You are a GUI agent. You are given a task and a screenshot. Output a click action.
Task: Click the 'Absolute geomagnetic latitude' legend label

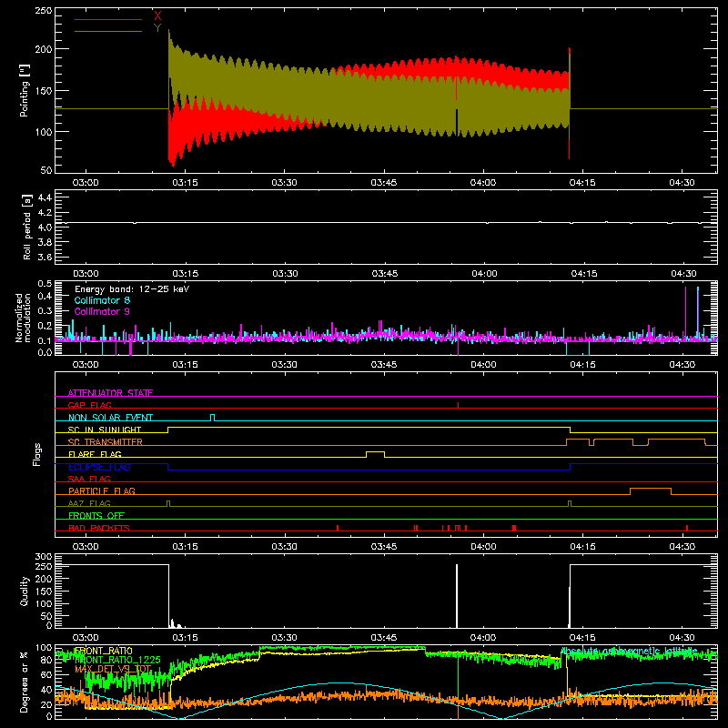[629, 651]
